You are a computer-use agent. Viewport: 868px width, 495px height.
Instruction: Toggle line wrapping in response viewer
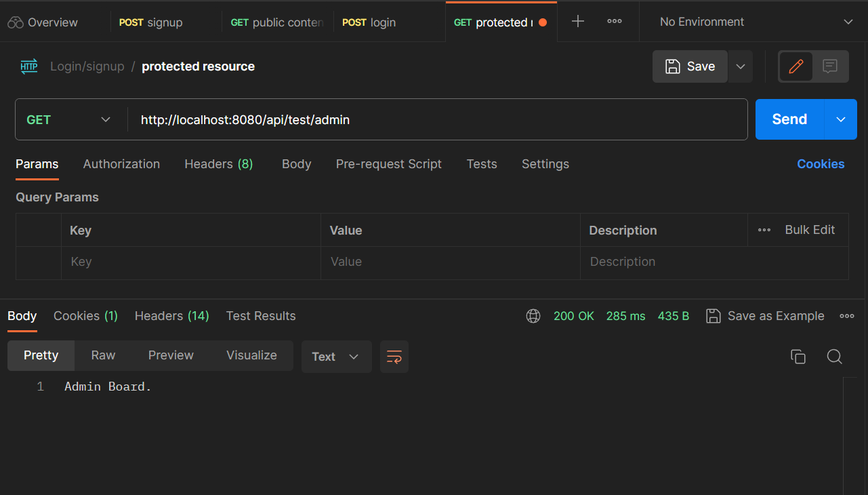(394, 356)
